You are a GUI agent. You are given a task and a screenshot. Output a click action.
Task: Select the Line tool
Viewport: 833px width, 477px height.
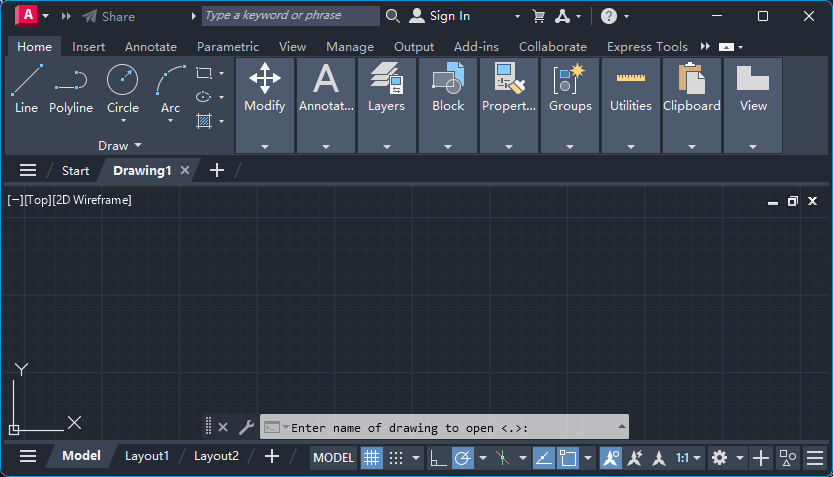pos(26,89)
